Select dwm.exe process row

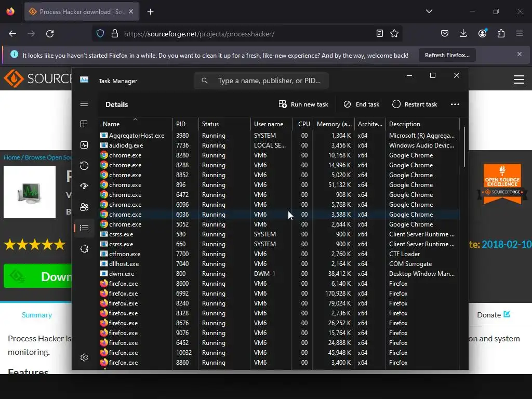coord(279,273)
